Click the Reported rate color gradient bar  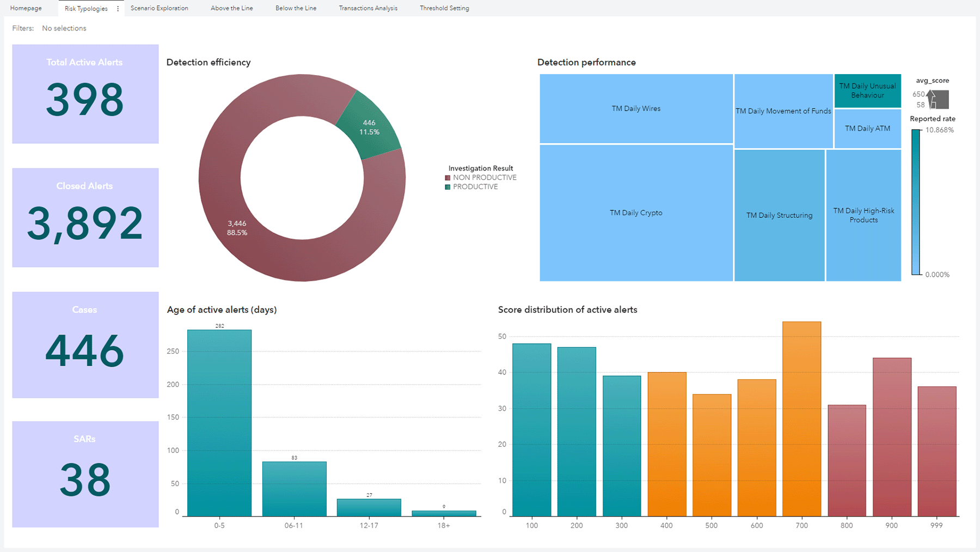coord(916,202)
